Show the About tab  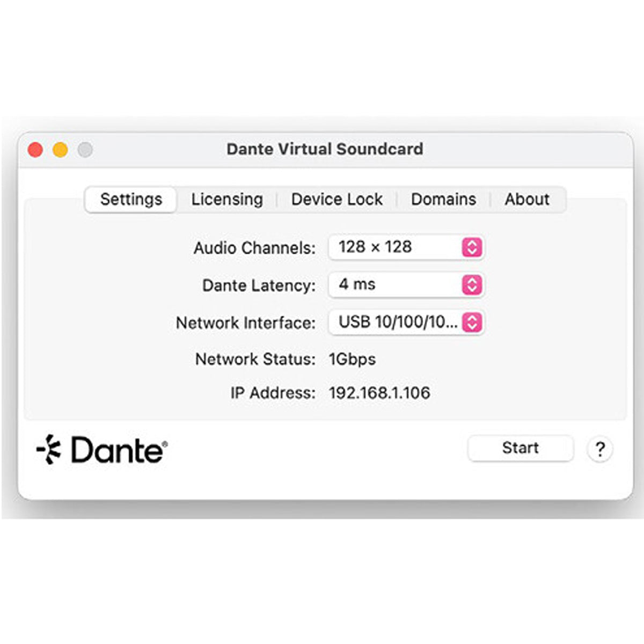click(527, 199)
